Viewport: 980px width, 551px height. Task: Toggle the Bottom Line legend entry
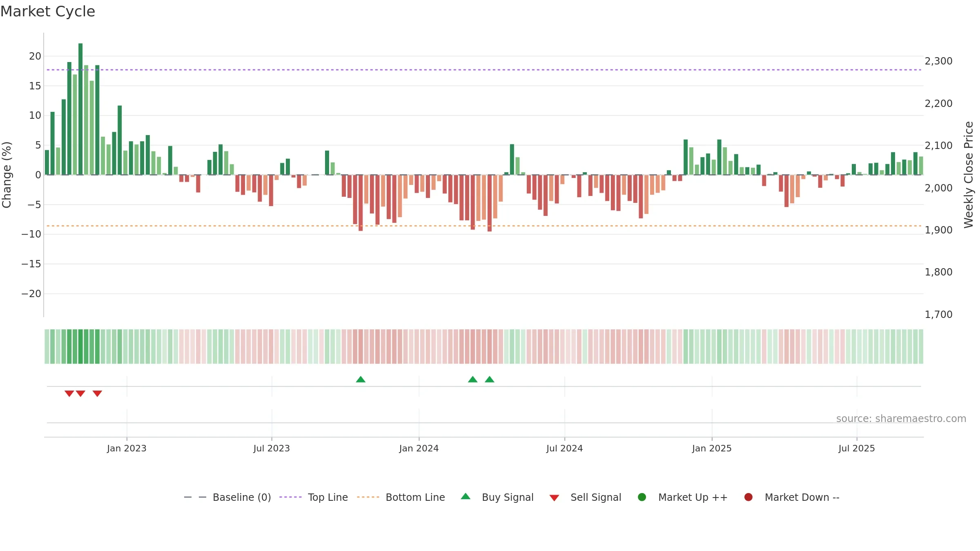(401, 497)
